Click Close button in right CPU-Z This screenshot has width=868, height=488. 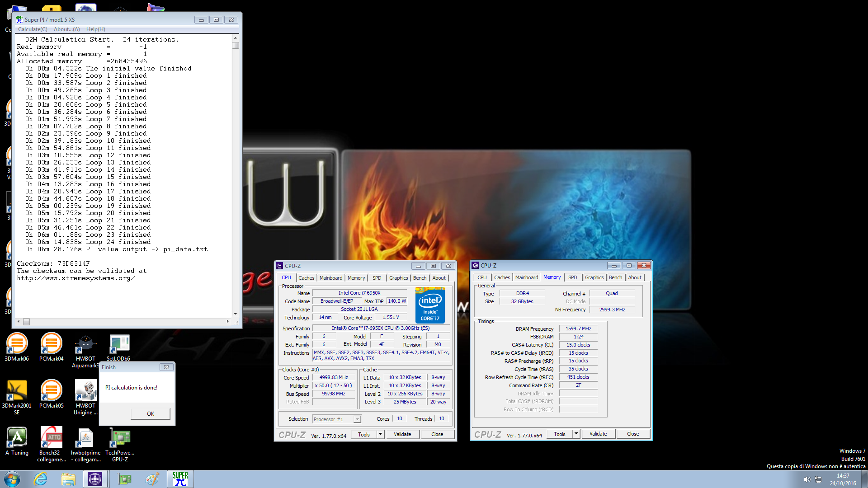633,434
